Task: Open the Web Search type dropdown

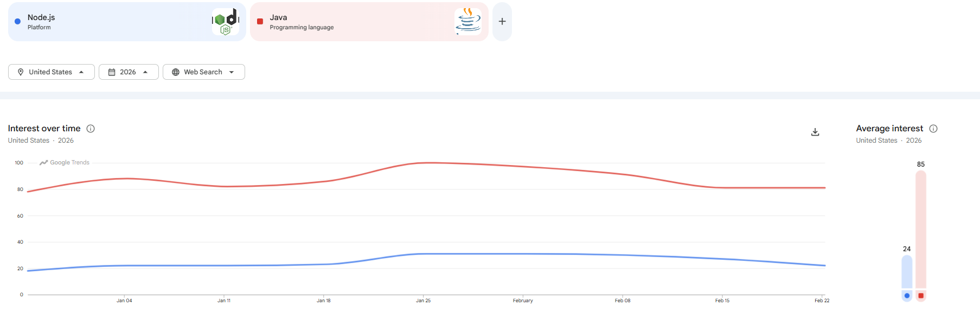Action: coord(204,72)
